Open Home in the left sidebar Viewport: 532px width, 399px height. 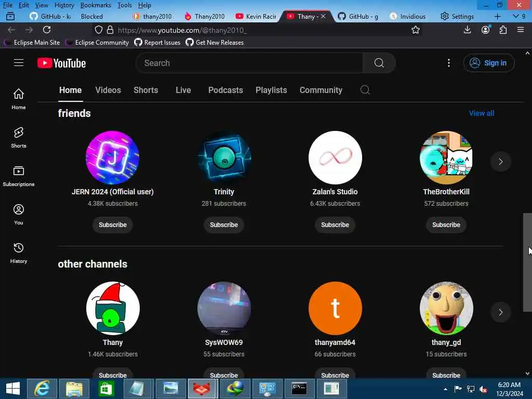(19, 99)
